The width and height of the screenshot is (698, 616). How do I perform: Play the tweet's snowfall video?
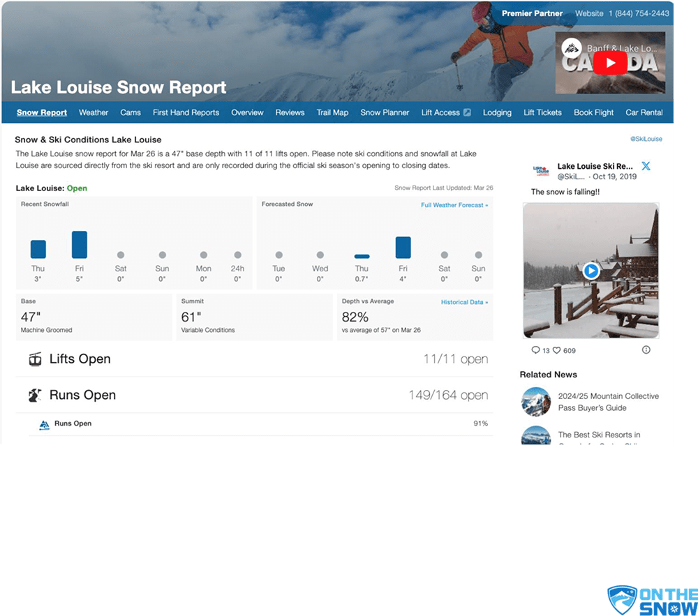pyautogui.click(x=591, y=271)
